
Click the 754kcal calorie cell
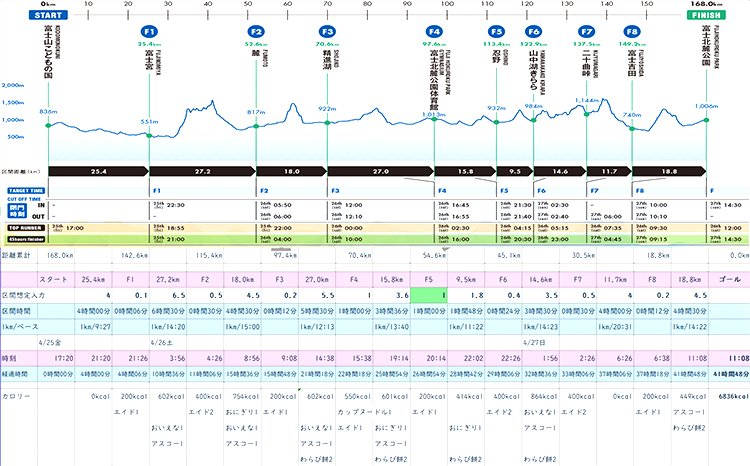pos(245,396)
